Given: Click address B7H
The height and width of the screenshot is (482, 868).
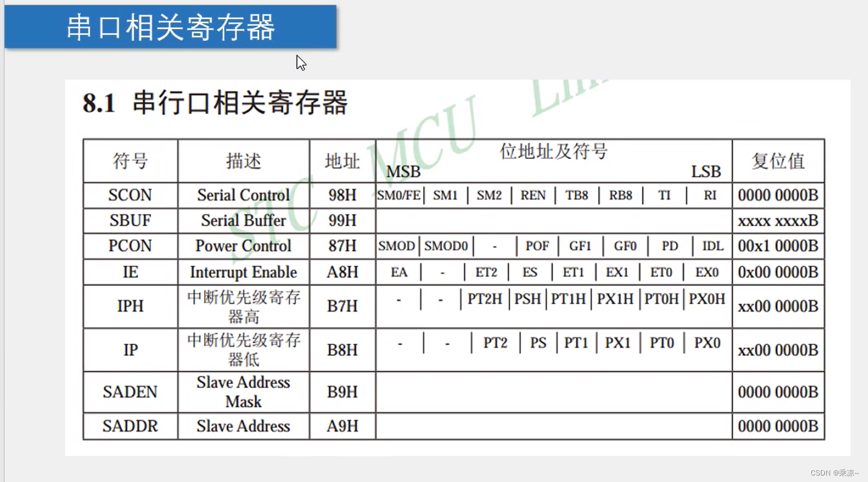Looking at the screenshot, I should 342,306.
